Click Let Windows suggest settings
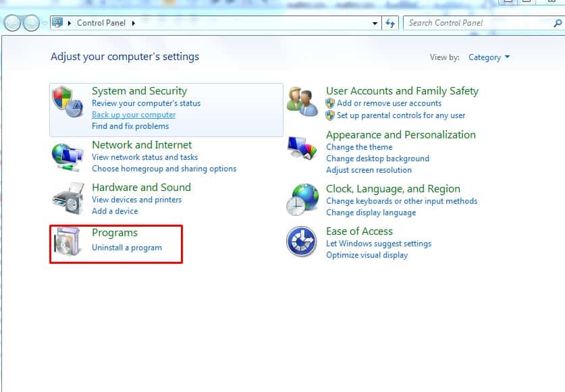This screenshot has height=392, width=565. tap(378, 244)
